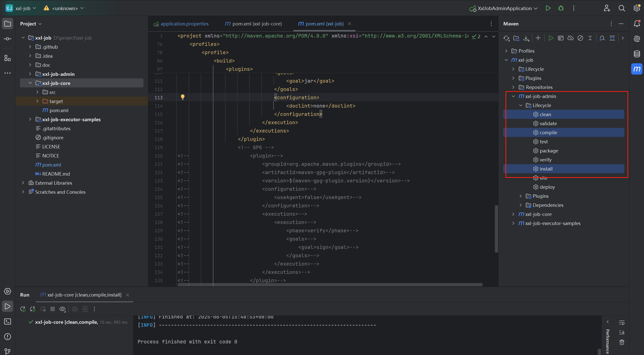
Task: Open the Run tool window icon
Action: (x=8, y=306)
